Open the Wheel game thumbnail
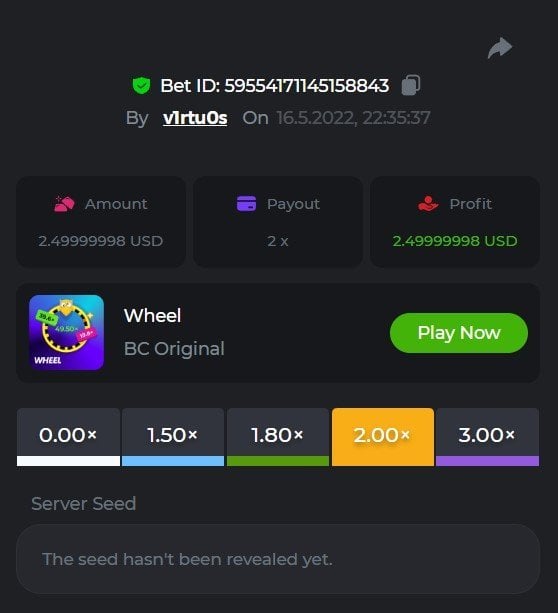The width and height of the screenshot is (558, 613). [x=66, y=332]
